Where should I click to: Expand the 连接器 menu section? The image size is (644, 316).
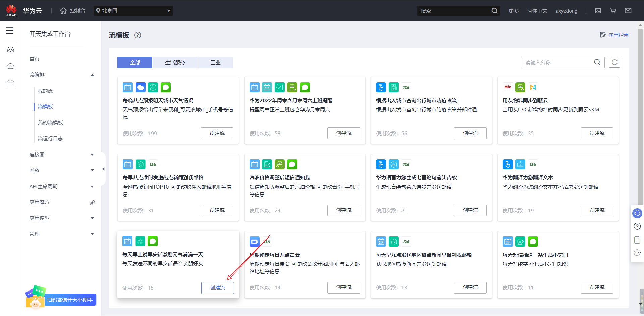(92, 155)
